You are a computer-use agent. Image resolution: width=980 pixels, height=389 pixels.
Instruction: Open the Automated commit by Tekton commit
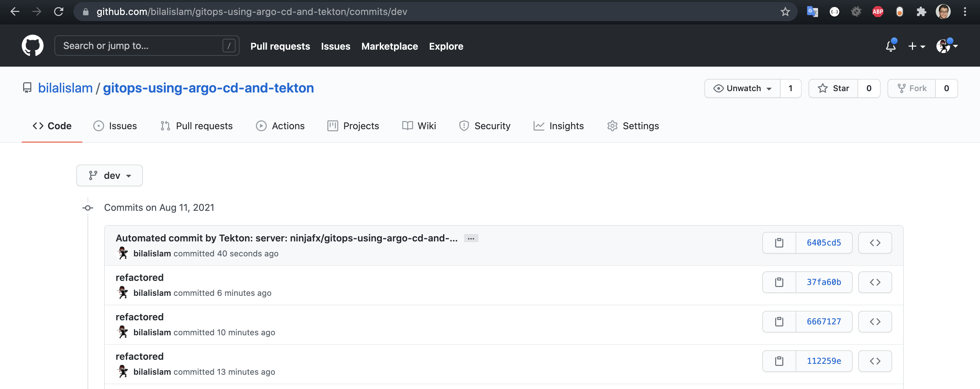click(287, 238)
